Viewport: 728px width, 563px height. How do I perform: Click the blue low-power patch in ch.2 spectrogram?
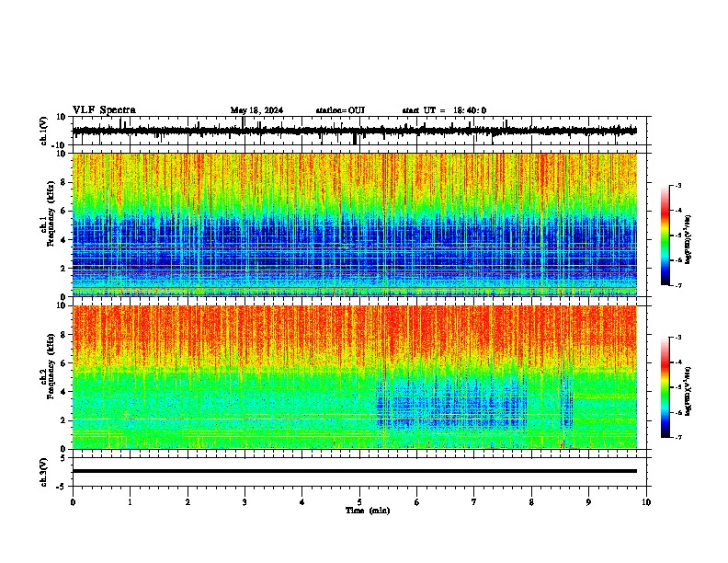(x=451, y=403)
